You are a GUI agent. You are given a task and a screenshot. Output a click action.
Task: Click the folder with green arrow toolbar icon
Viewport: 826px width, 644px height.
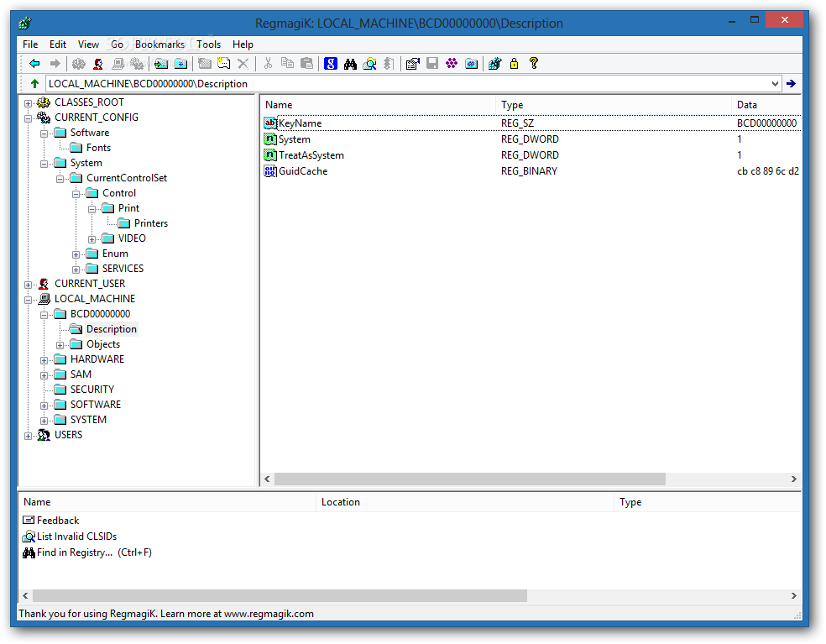point(161,64)
